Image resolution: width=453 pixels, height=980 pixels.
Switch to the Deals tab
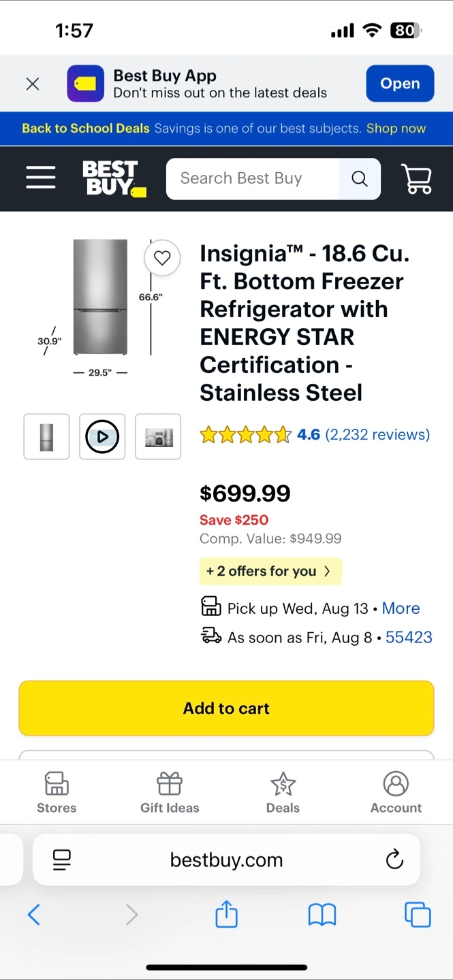coord(283,793)
